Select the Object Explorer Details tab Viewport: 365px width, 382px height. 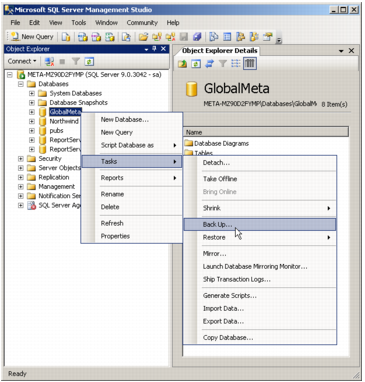pyautogui.click(x=220, y=51)
